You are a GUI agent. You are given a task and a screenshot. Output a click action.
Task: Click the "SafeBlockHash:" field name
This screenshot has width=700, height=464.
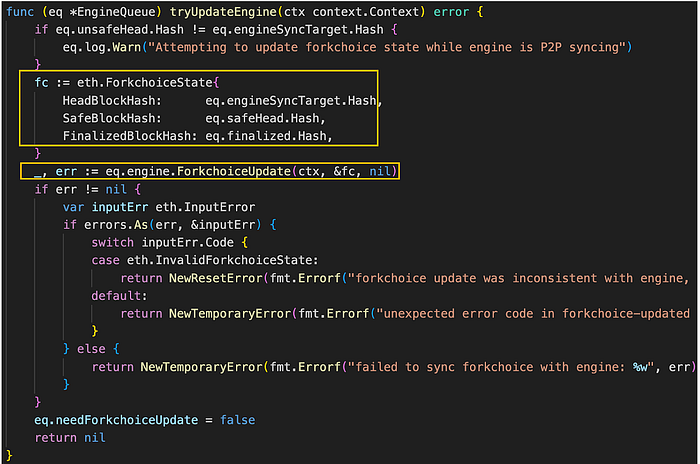click(112, 118)
